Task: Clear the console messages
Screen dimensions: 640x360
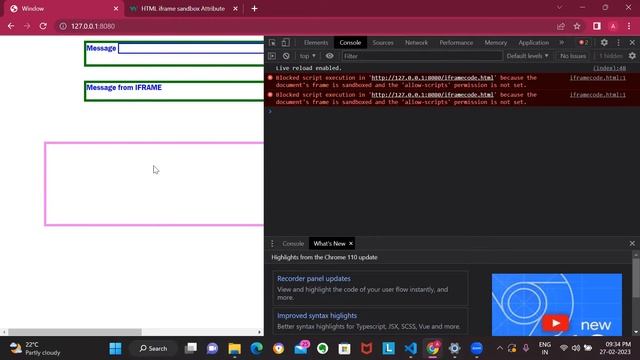Action: [286, 56]
